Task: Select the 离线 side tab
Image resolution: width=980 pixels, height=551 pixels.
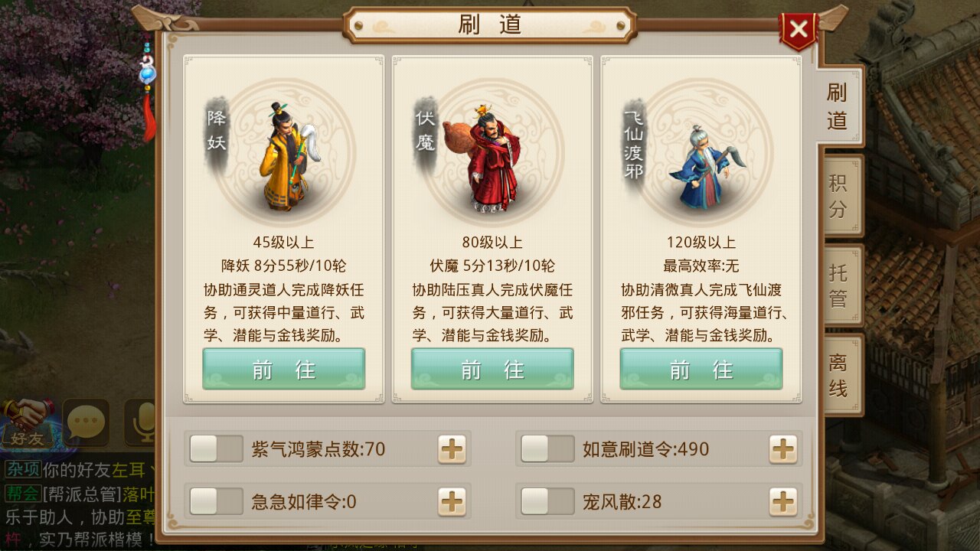Action: pyautogui.click(x=839, y=375)
